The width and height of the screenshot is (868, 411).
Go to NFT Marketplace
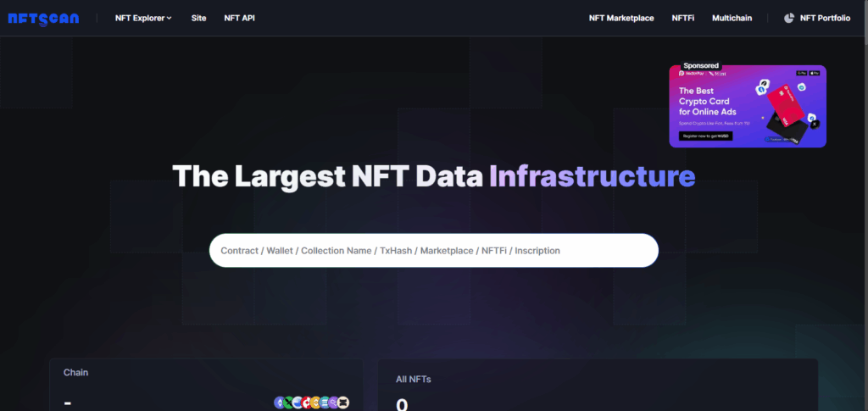[621, 19]
